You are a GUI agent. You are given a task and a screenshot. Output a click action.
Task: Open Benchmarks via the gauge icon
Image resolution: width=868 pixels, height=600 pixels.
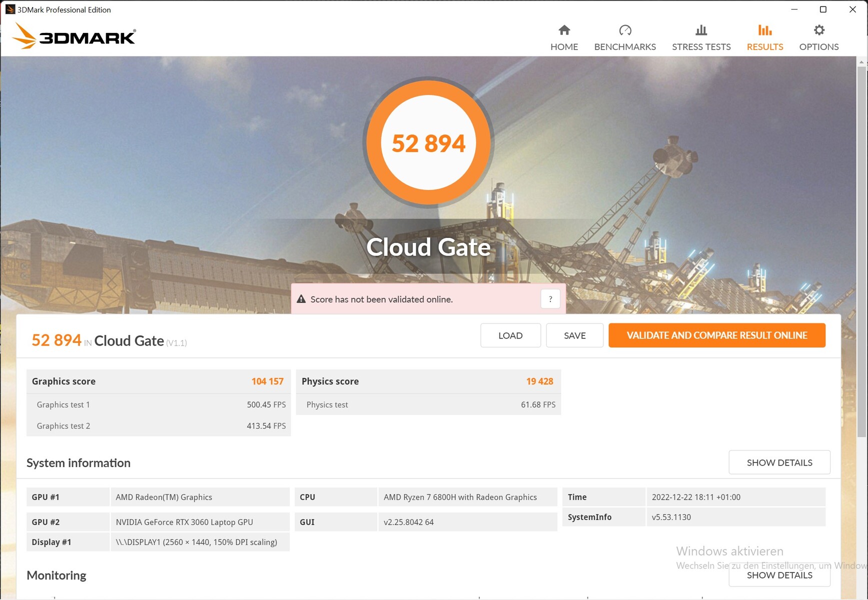tap(625, 30)
